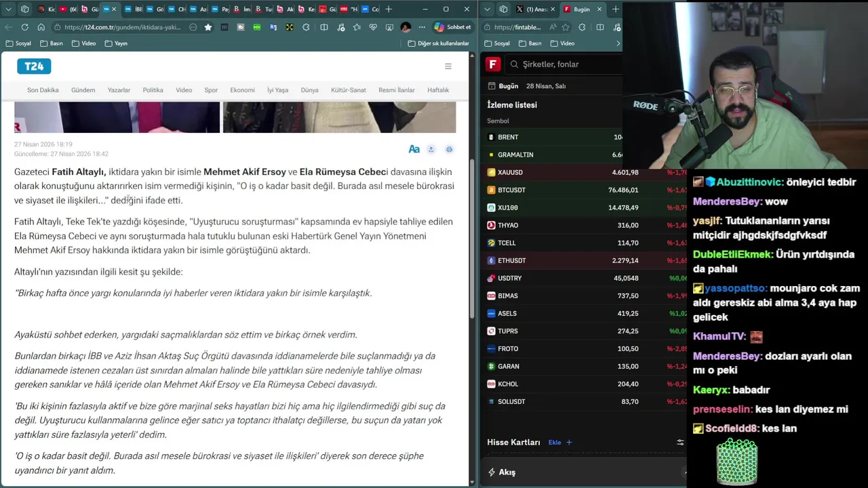
Task: Click the T24 address bar URL
Action: click(122, 27)
